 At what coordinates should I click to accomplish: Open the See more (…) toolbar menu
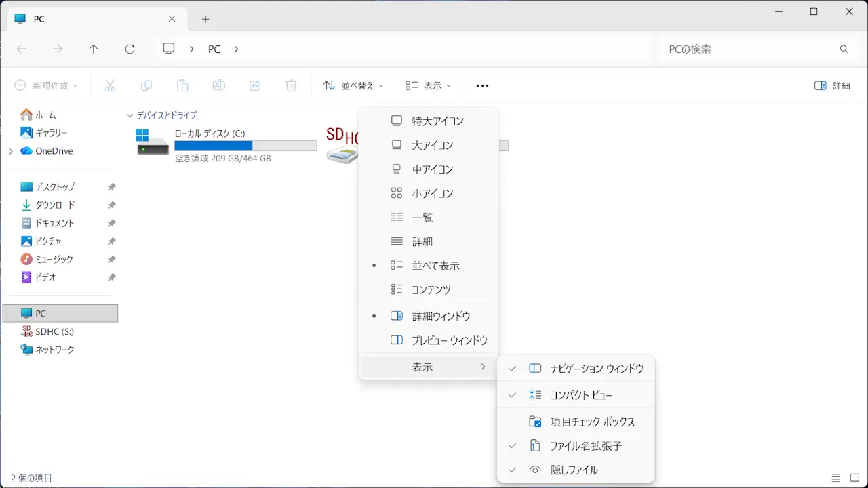[x=482, y=85]
